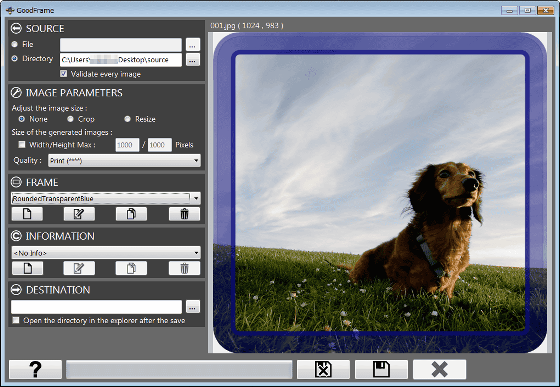Browse for source file
Screen dimensions: 560x387
click(x=193, y=45)
